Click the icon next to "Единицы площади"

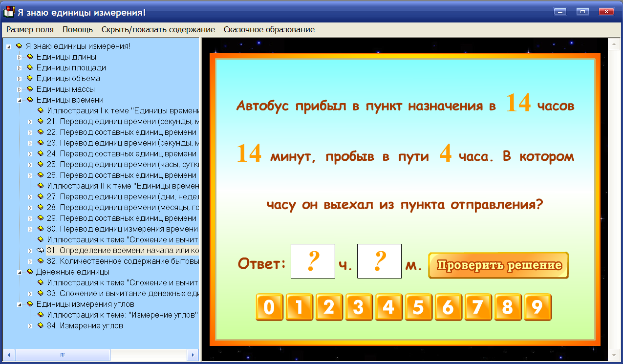point(29,67)
